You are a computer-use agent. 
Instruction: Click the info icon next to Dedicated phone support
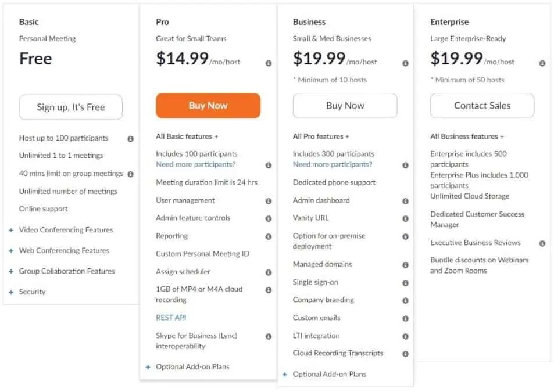click(x=405, y=183)
